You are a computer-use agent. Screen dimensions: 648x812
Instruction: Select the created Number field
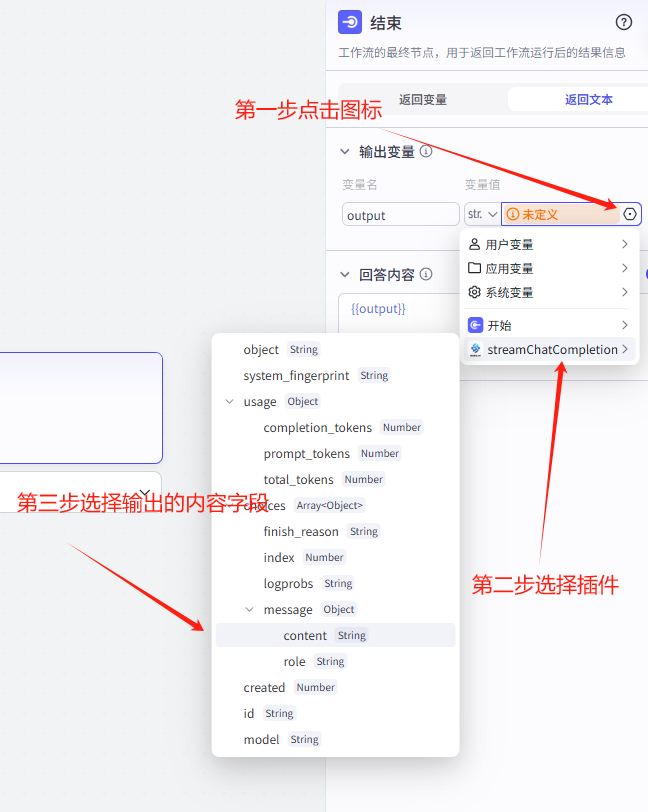(x=335, y=687)
